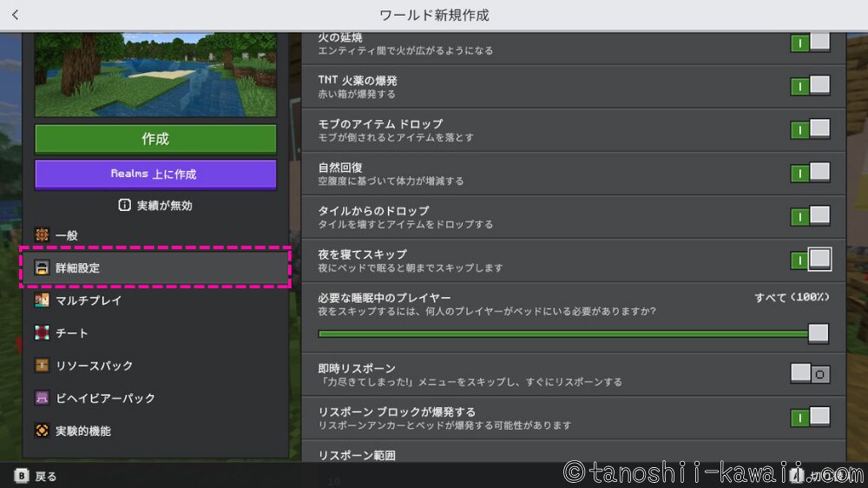Screen dimensions: 868x488
Task: Click description 赤い箱が爆発する
Action: pos(357,94)
